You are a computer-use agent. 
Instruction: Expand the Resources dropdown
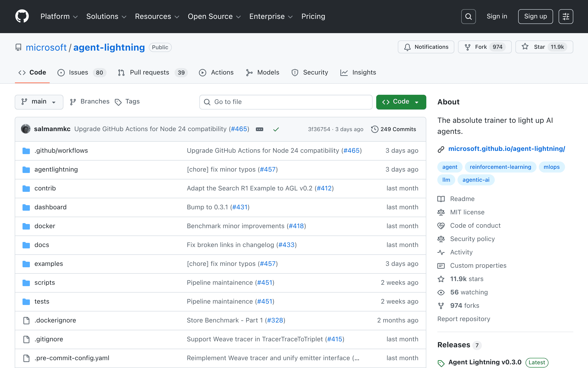point(157,16)
